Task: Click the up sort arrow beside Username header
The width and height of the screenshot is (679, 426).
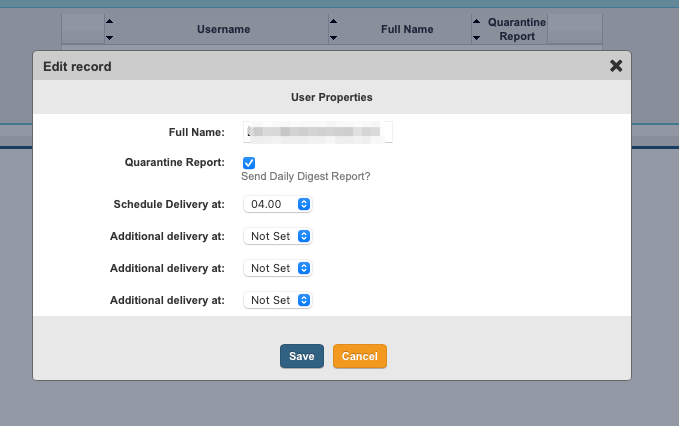Action: pyautogui.click(x=109, y=21)
